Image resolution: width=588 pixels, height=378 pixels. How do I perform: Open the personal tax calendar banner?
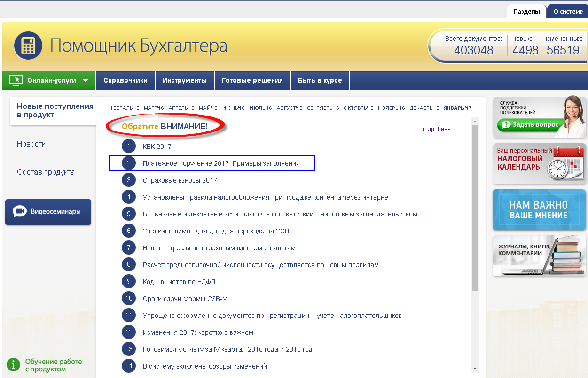pos(539,163)
